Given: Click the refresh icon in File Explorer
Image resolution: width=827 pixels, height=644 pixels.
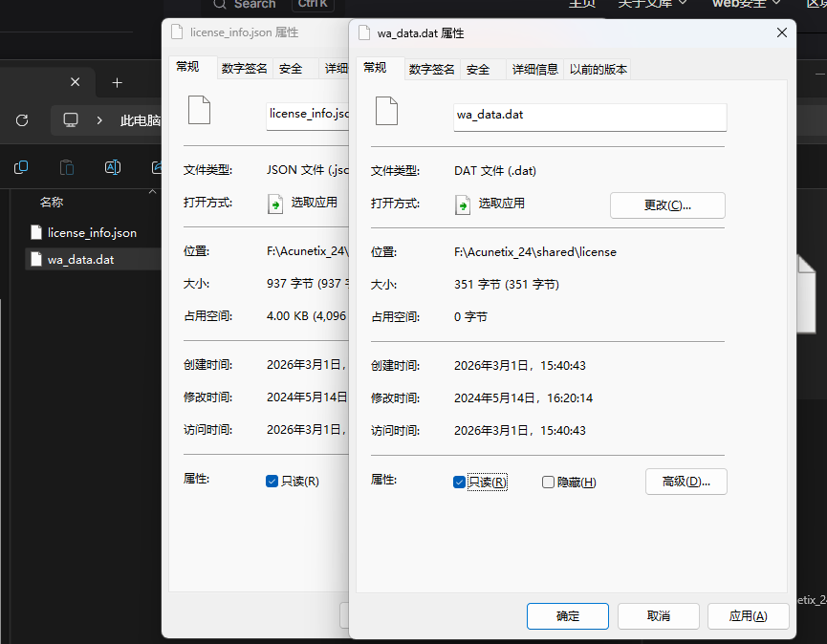Looking at the screenshot, I should (x=22, y=120).
